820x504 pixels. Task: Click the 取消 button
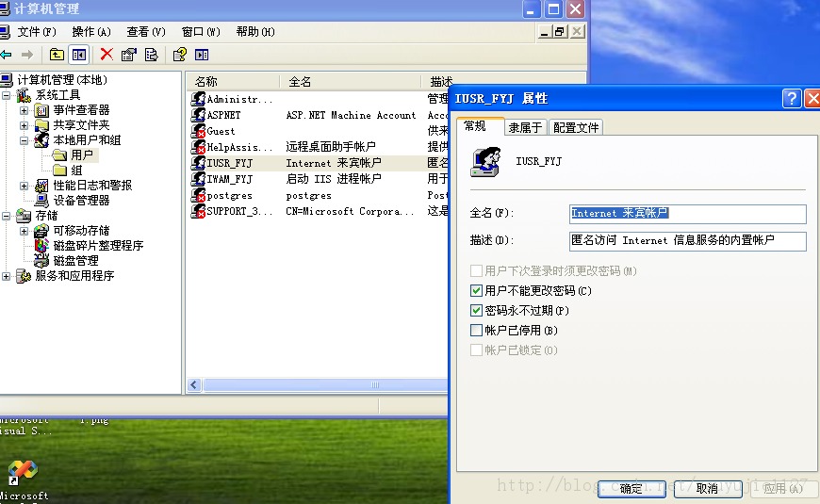pyautogui.click(x=707, y=488)
